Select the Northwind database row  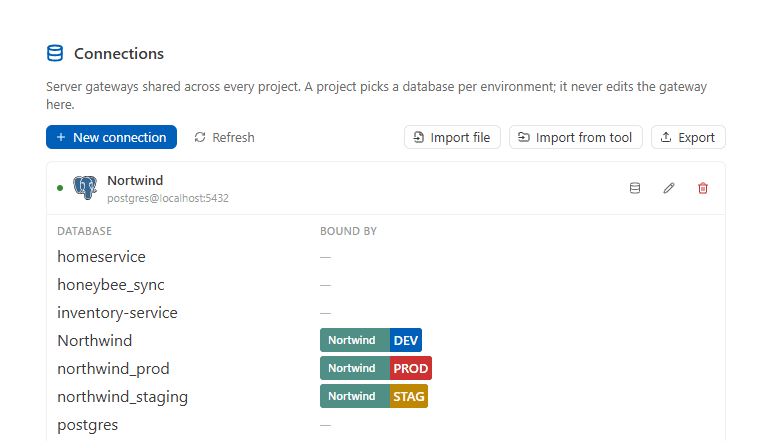386,340
